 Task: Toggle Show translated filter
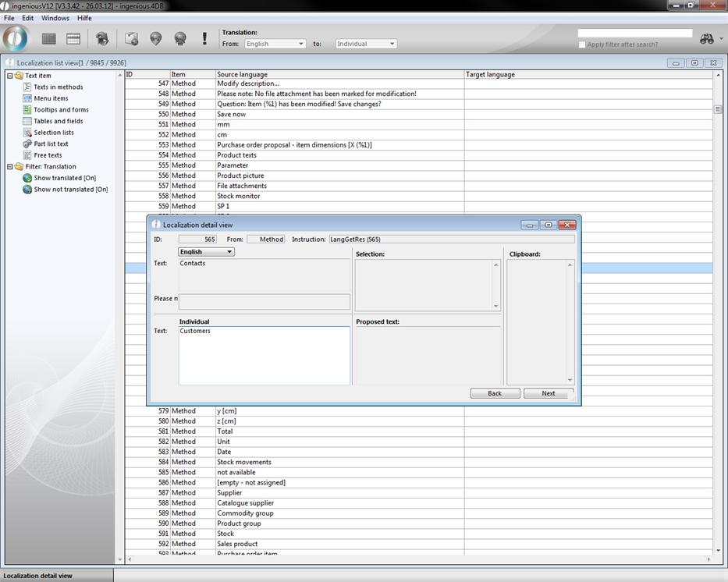pyautogui.click(x=65, y=178)
